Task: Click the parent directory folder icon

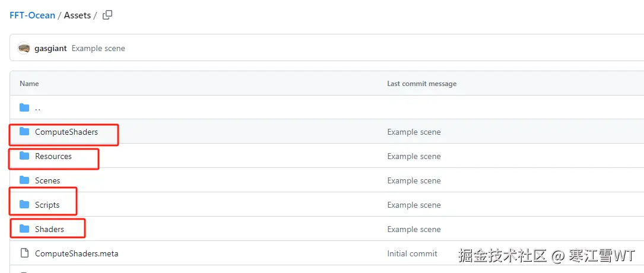Action: pyautogui.click(x=24, y=108)
